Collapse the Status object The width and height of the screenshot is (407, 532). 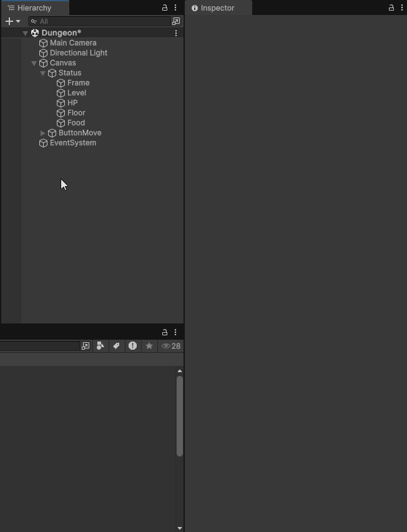[42, 73]
